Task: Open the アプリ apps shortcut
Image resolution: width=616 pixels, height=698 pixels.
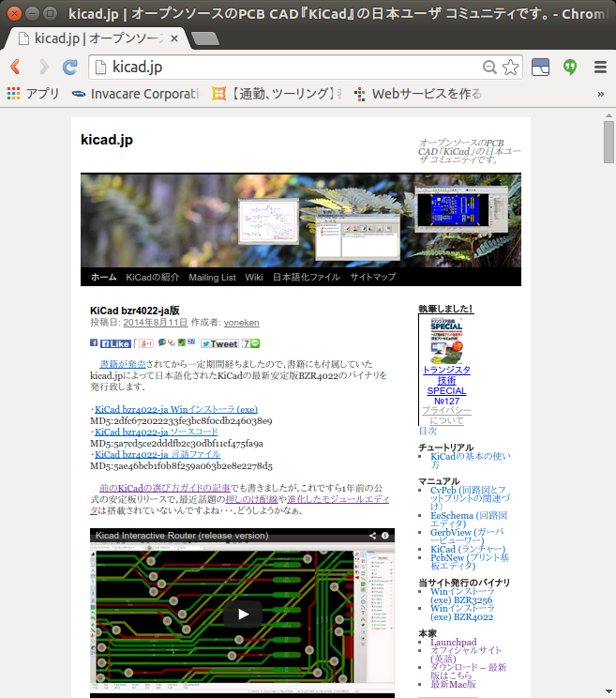Action: tap(33, 94)
